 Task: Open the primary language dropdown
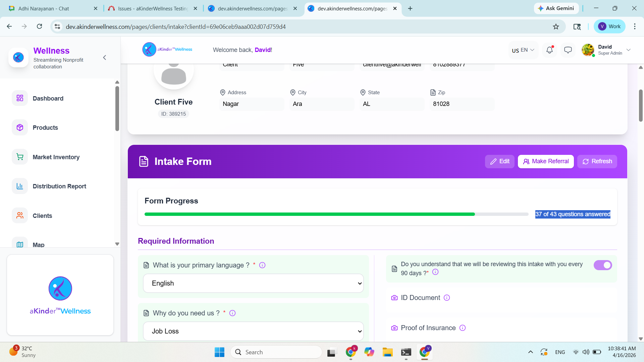point(253,283)
